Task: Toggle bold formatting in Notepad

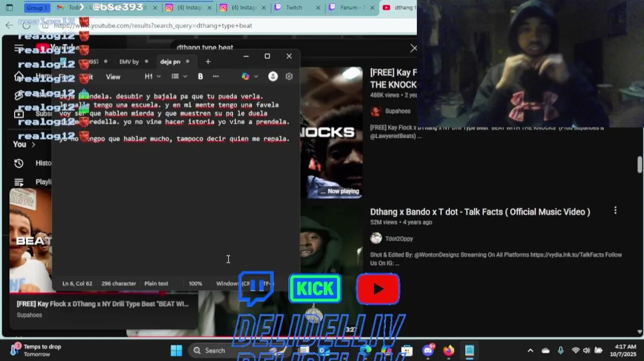Action: [200, 76]
